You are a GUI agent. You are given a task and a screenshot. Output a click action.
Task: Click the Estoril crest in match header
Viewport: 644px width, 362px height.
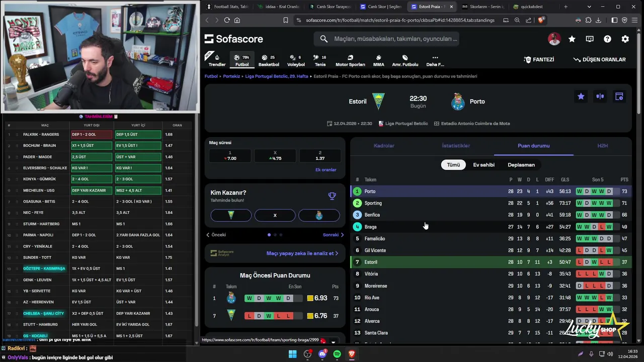[378, 101]
